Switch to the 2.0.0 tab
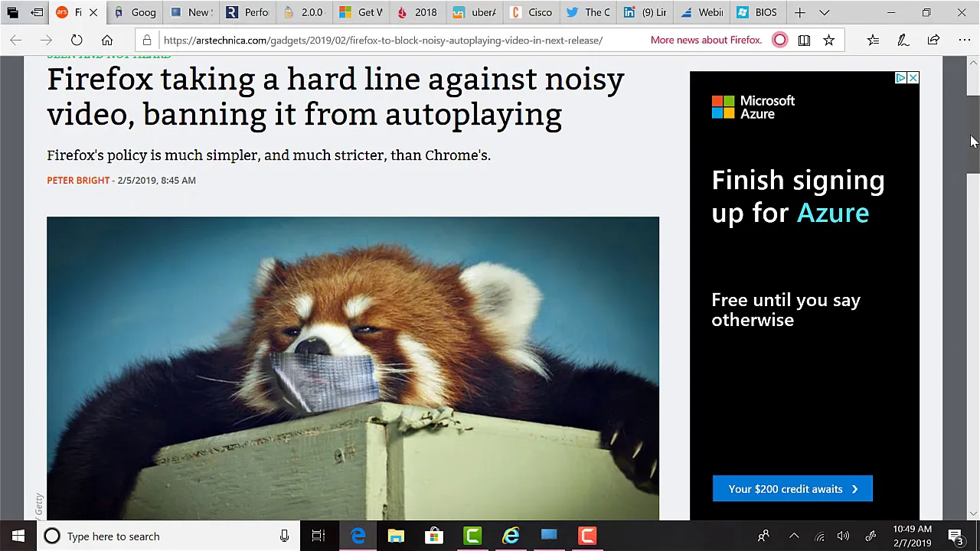980x551 pixels. [305, 12]
